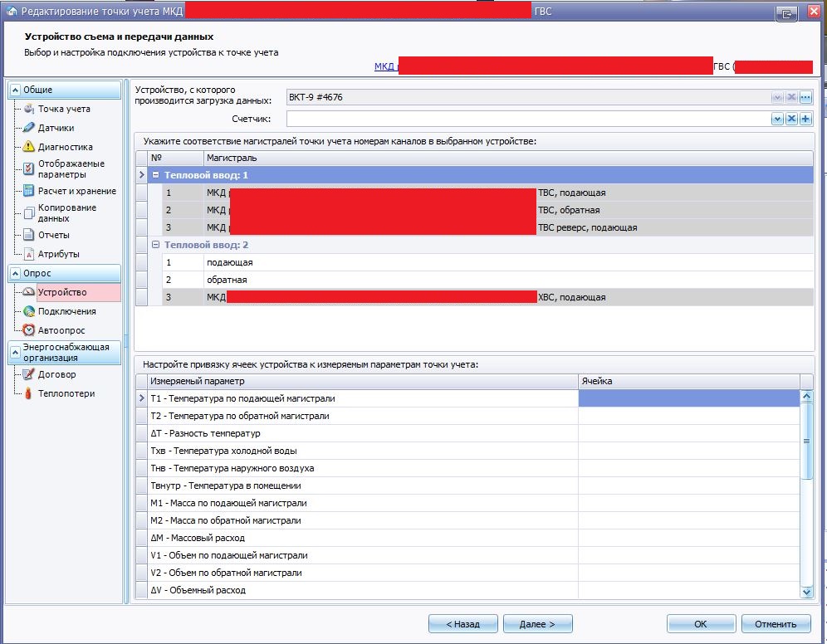Select row ТВС, подающая
This screenshot has width=827, height=644.
[x=488, y=193]
